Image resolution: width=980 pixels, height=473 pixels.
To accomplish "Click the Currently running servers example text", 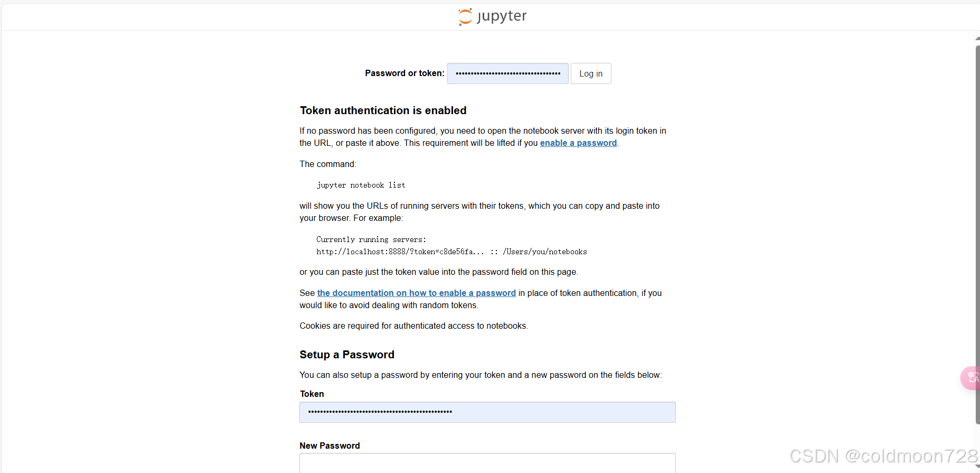I will click(371, 239).
